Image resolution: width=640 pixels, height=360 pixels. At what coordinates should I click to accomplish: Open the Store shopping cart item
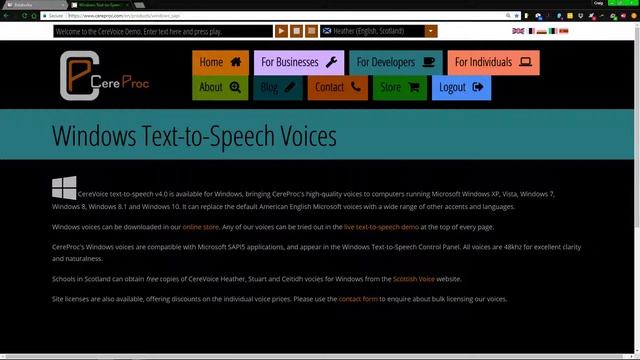(x=400, y=87)
